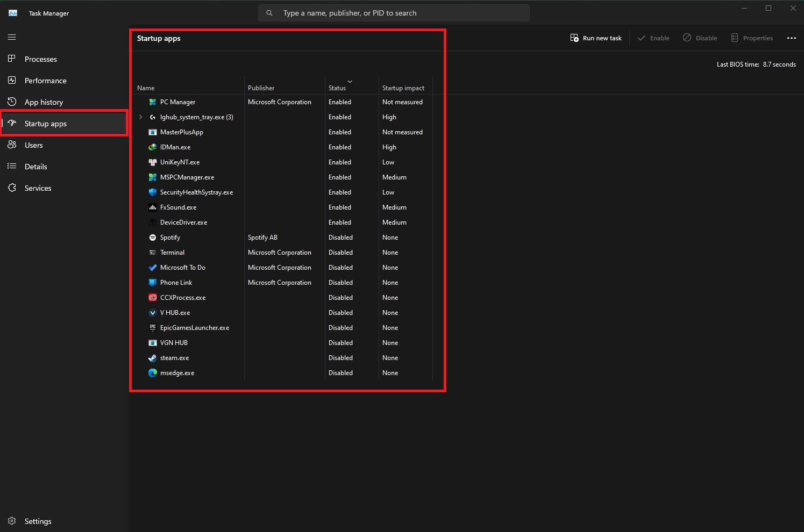The width and height of the screenshot is (804, 532).
Task: Click the FxSound.exe icon
Action: tap(153, 207)
